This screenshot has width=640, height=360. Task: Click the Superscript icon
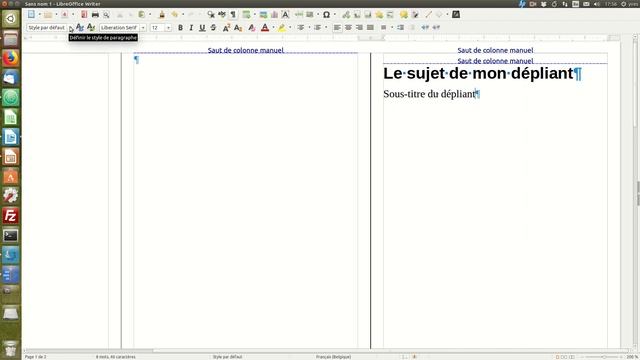pyautogui.click(x=227, y=27)
